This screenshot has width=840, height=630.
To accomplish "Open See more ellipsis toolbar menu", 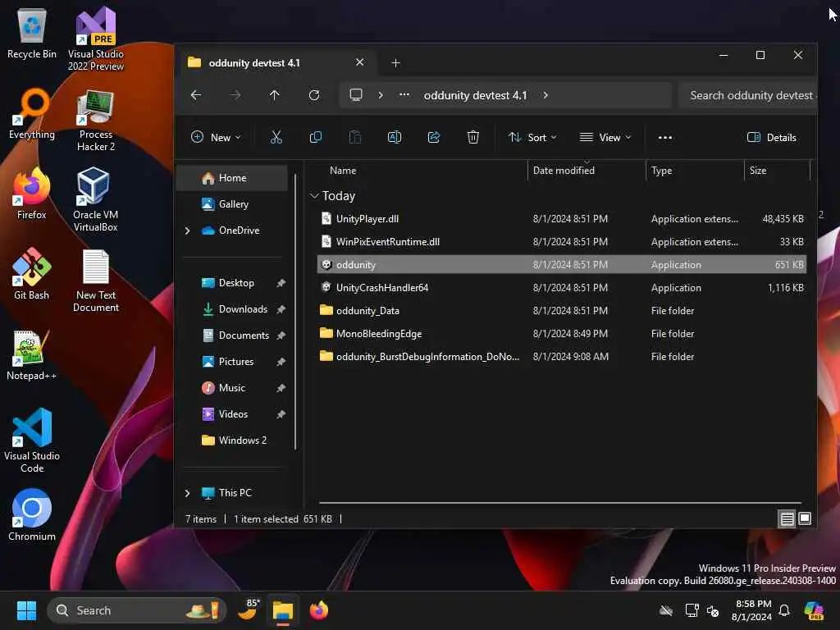I will point(664,138).
